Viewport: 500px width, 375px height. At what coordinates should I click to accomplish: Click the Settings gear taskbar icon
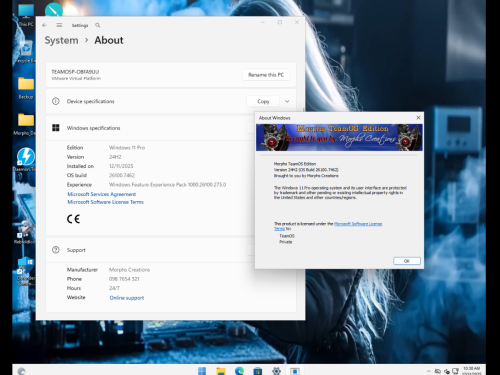pos(276,371)
